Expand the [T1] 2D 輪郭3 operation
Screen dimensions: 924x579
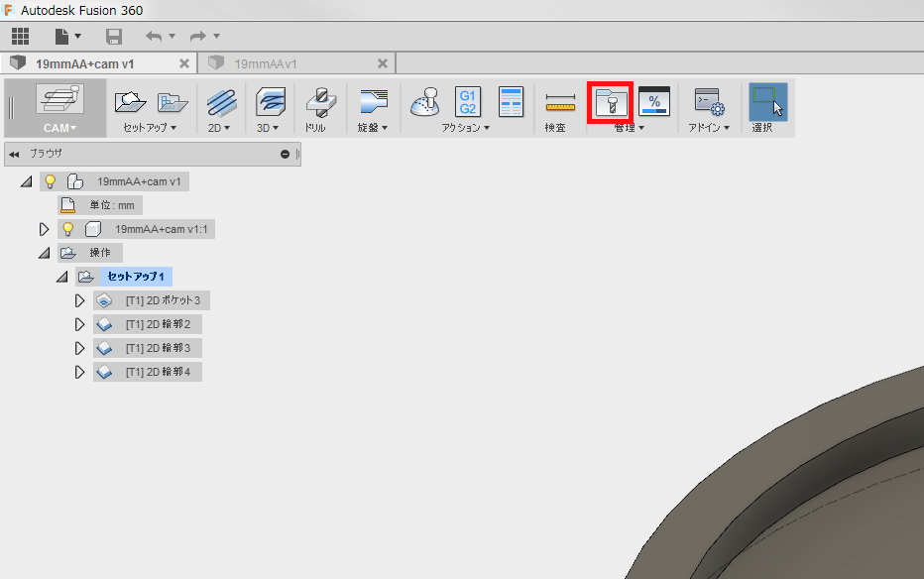[x=79, y=348]
